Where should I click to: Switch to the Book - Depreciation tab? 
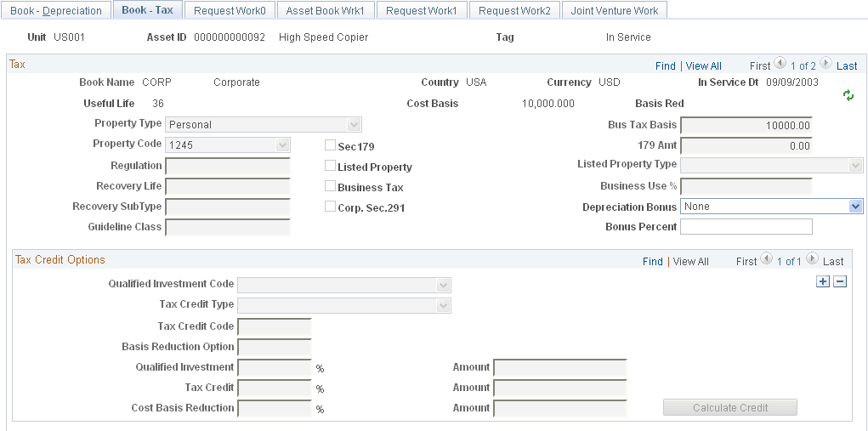click(x=56, y=10)
